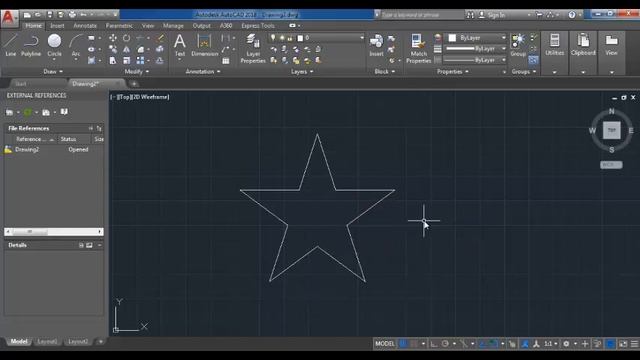Open the object color ByLayer swatch dropdown
640x360 pixels.
[475, 38]
